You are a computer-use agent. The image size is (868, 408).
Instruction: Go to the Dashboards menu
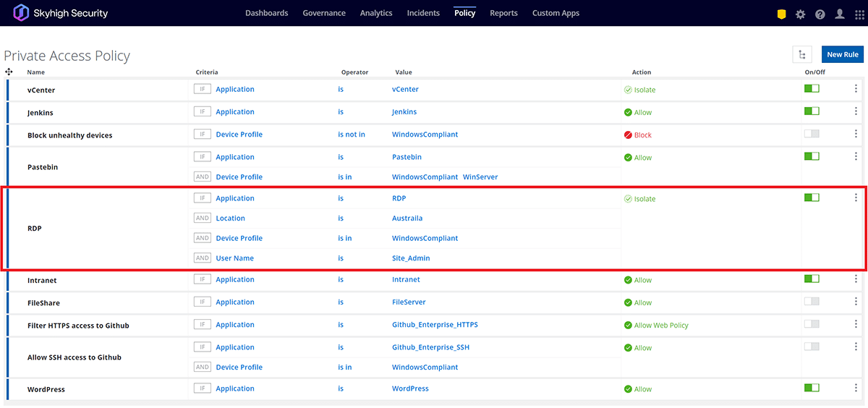[266, 13]
